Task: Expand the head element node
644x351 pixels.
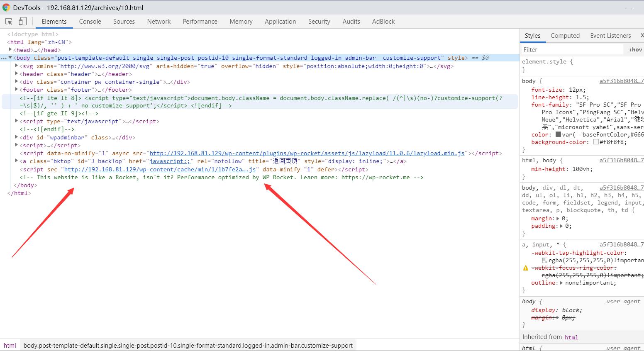Action: pyautogui.click(x=10, y=50)
